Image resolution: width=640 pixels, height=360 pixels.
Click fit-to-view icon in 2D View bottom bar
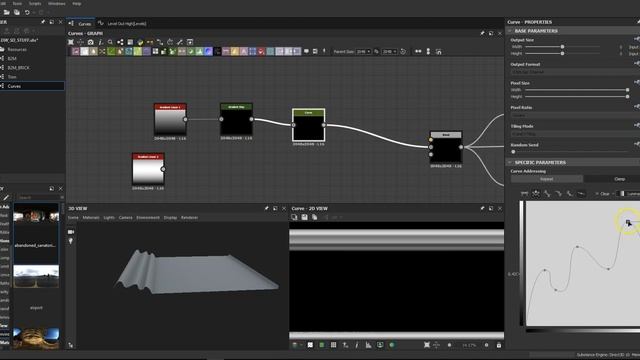[427, 345]
